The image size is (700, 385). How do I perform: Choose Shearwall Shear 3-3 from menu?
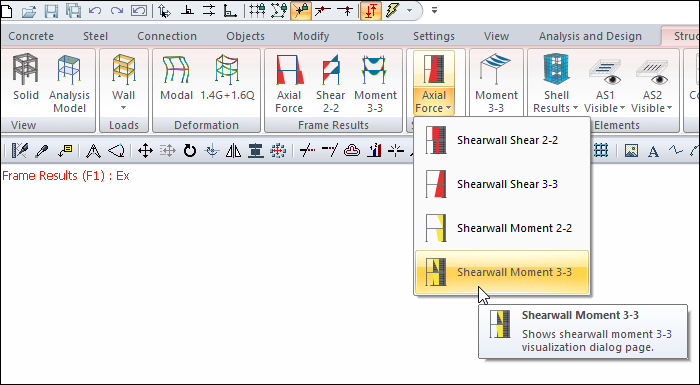pos(502,184)
